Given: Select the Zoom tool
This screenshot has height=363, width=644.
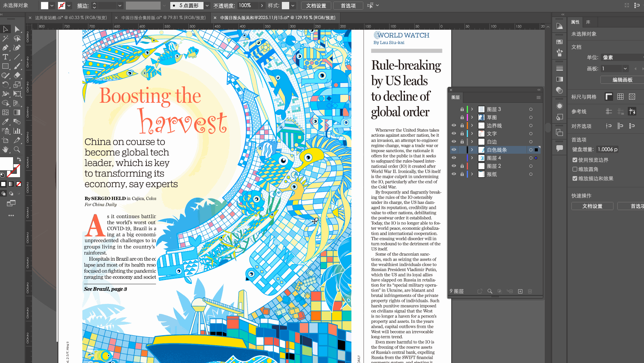Looking at the screenshot, I should click(17, 149).
